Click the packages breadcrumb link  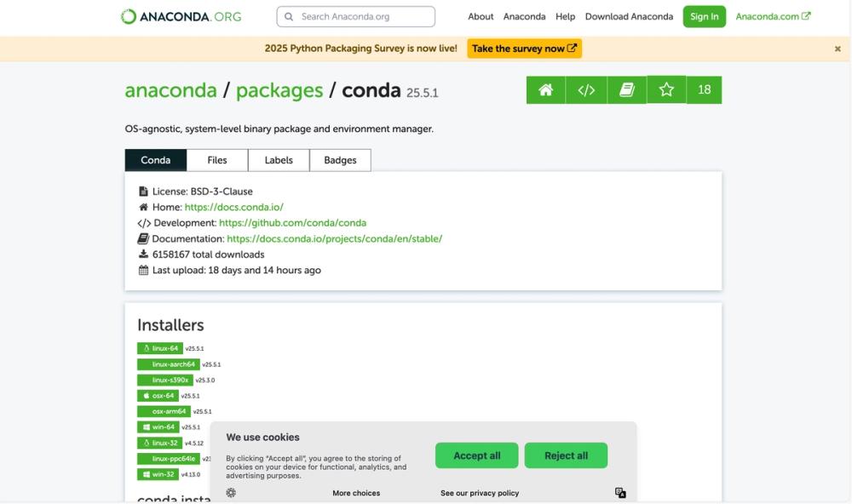[x=279, y=90]
